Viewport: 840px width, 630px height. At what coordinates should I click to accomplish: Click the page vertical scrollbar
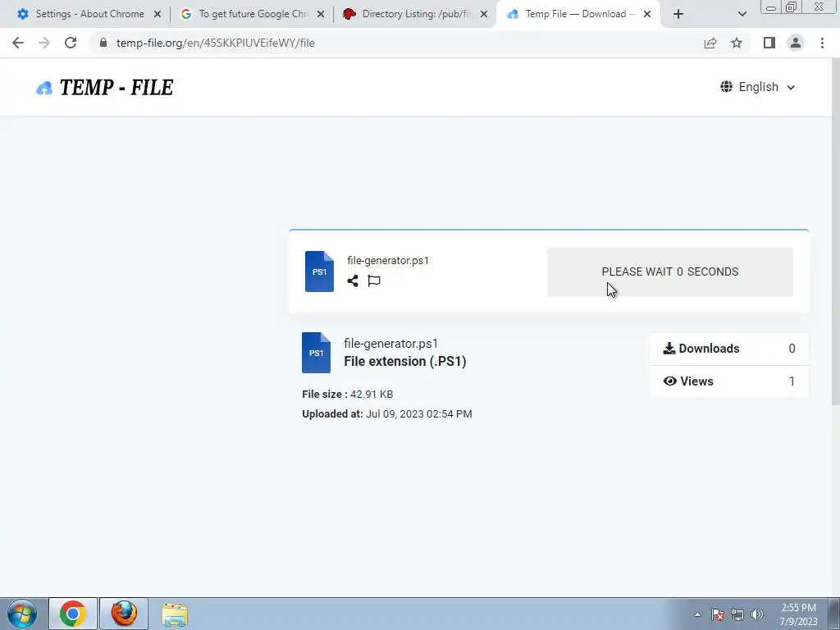[x=836, y=231]
